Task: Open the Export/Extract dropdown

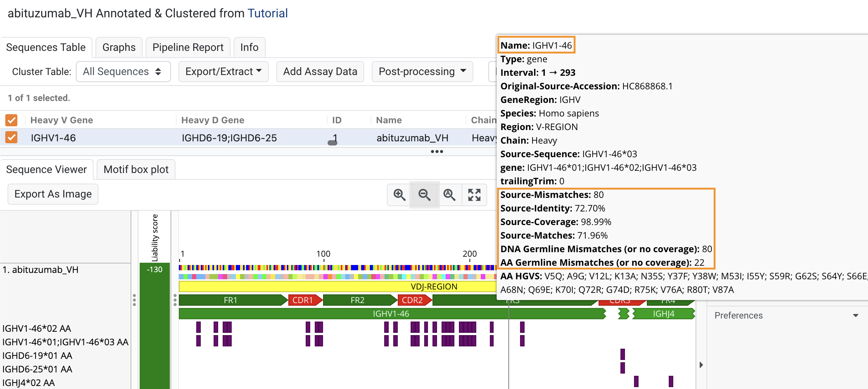Action: click(x=223, y=71)
